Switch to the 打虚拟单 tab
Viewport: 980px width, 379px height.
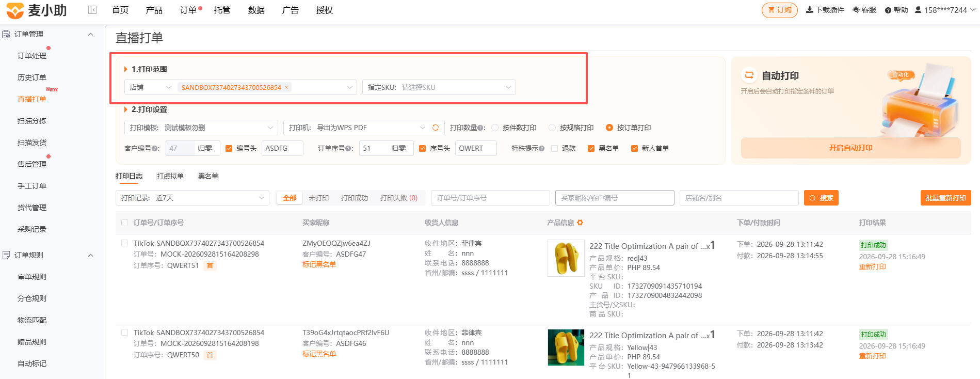click(170, 176)
